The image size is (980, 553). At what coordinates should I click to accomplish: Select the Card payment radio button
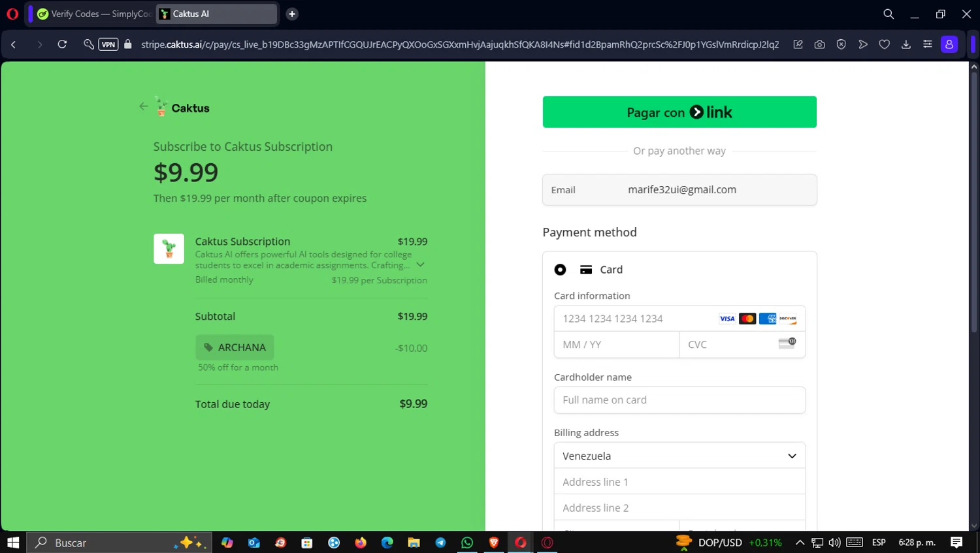click(560, 270)
